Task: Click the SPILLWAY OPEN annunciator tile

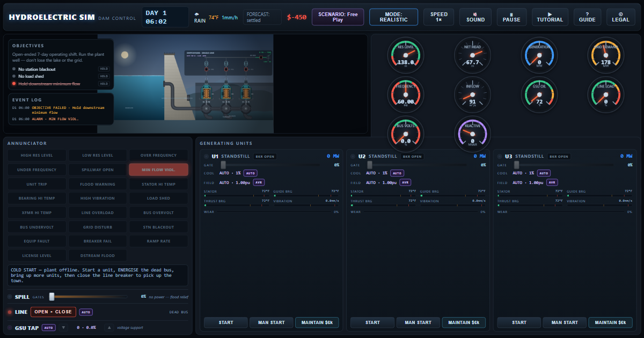Action: tap(98, 170)
